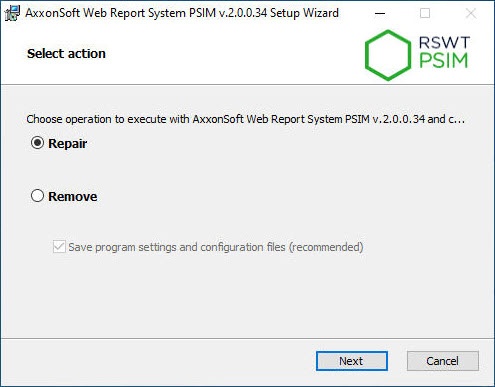Click the 'Choose operation to execute' description text
Screen dimensions: 495x387
pyautogui.click(x=246, y=119)
